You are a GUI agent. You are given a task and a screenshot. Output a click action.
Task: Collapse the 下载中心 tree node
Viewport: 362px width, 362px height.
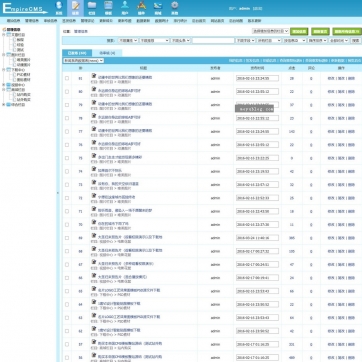[x=4, y=70]
